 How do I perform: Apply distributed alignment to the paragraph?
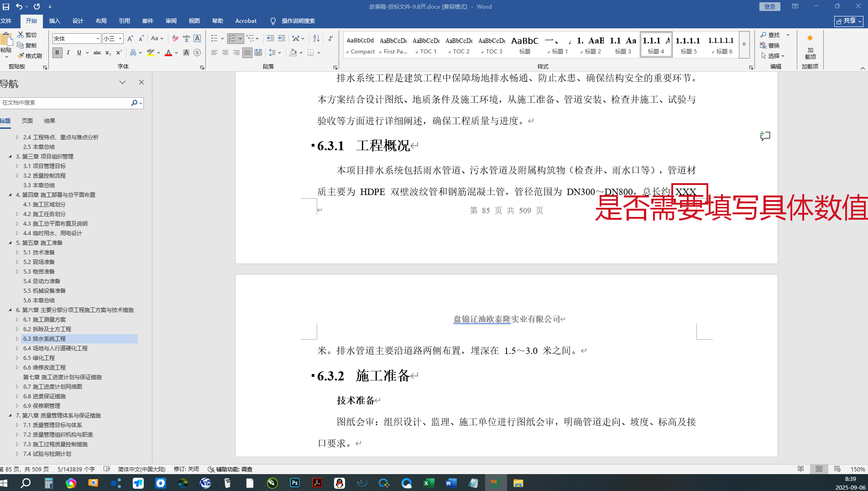click(x=258, y=53)
